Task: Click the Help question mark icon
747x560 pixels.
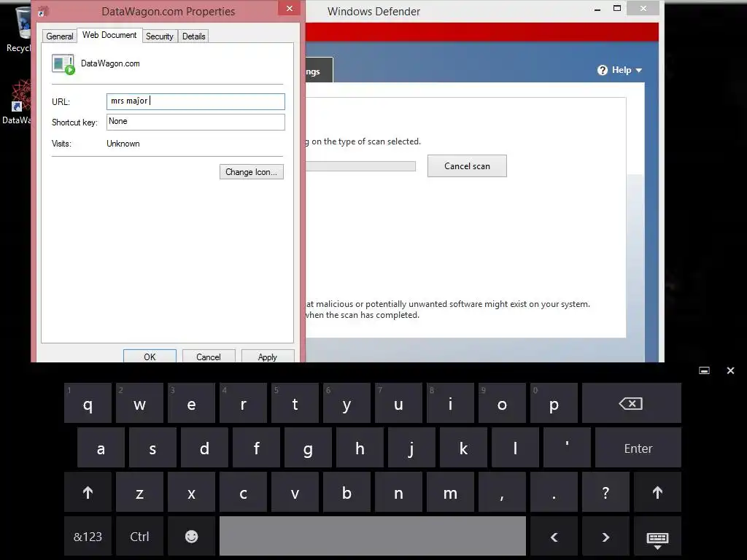Action: [x=603, y=70]
